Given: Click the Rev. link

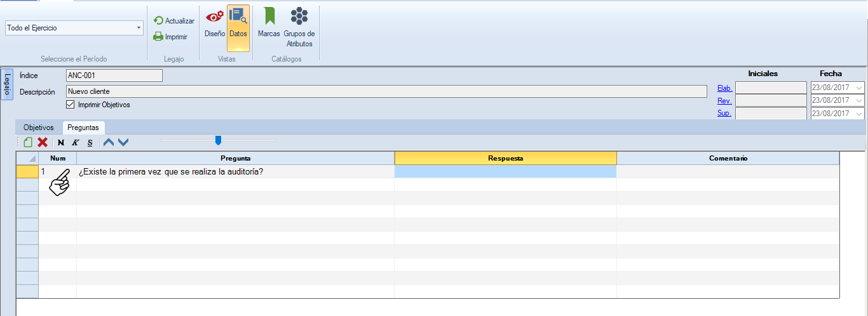Looking at the screenshot, I should (x=724, y=101).
